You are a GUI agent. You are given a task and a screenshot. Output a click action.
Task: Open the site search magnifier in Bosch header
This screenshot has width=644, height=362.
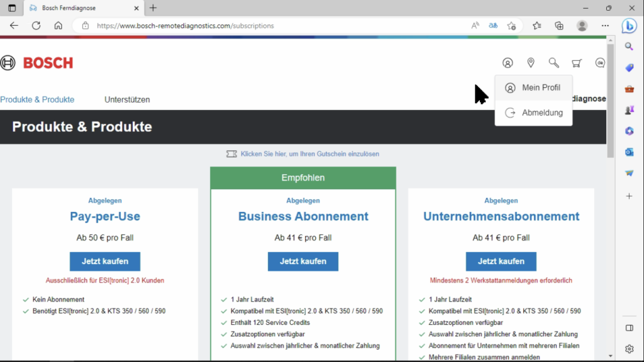(x=553, y=63)
